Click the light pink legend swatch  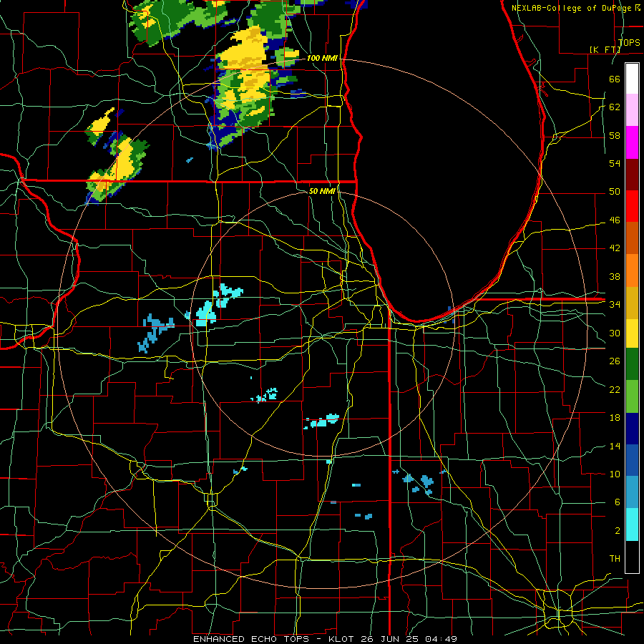point(632,110)
